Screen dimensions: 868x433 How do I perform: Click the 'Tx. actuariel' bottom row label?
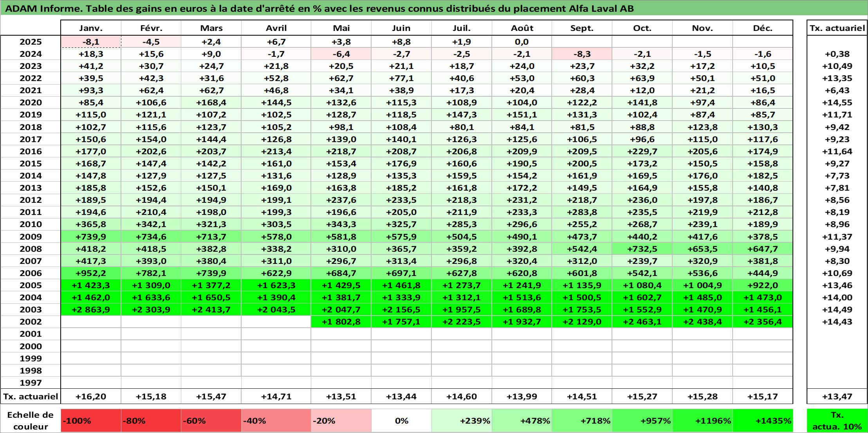31,397
